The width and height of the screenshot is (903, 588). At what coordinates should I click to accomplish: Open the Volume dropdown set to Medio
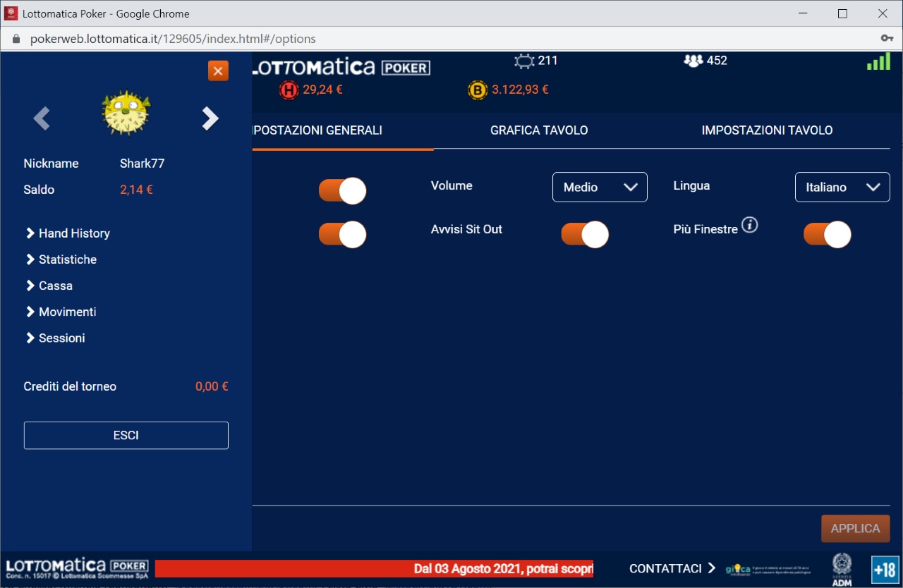600,187
